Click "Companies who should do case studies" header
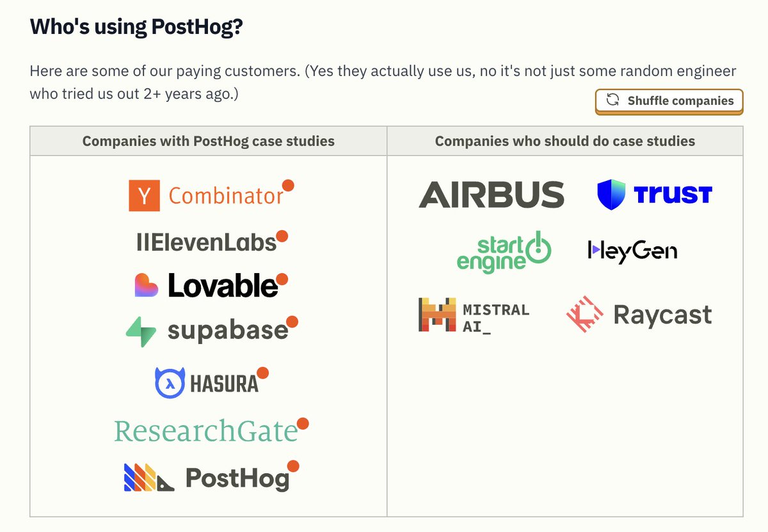The width and height of the screenshot is (768, 532). pos(564,141)
